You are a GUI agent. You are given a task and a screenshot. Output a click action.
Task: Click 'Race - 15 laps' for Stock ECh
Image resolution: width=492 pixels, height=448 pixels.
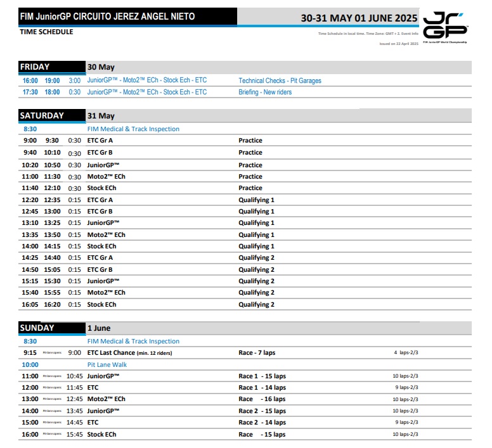262,435
